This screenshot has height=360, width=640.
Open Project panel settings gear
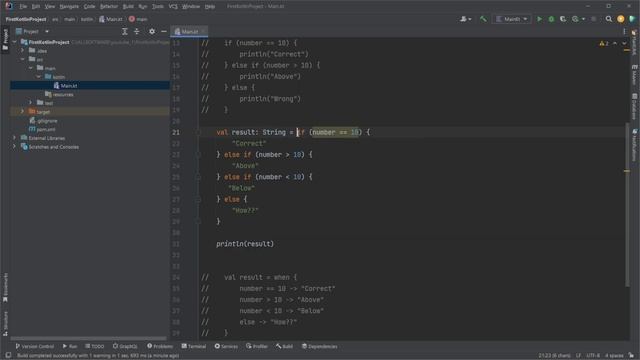click(x=152, y=31)
